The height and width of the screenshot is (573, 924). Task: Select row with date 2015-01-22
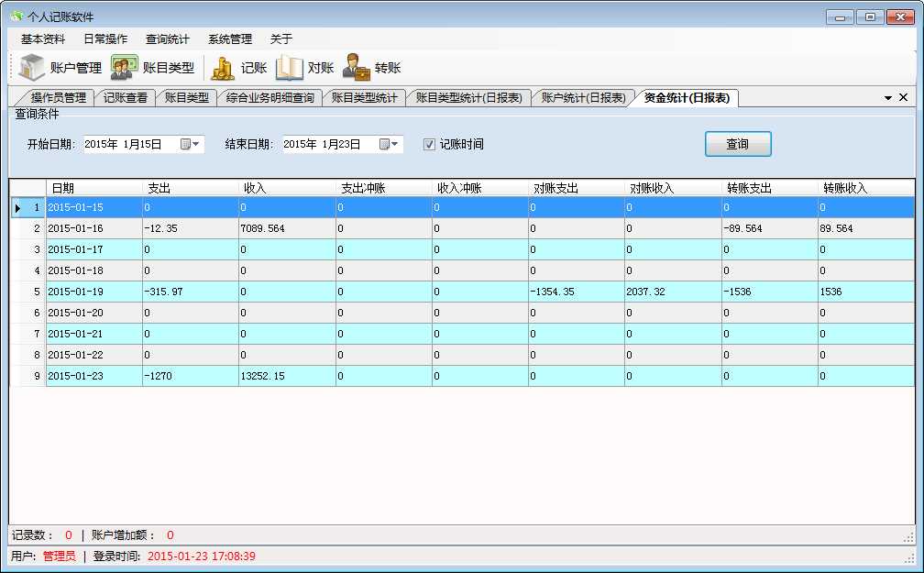pyautogui.click(x=463, y=356)
